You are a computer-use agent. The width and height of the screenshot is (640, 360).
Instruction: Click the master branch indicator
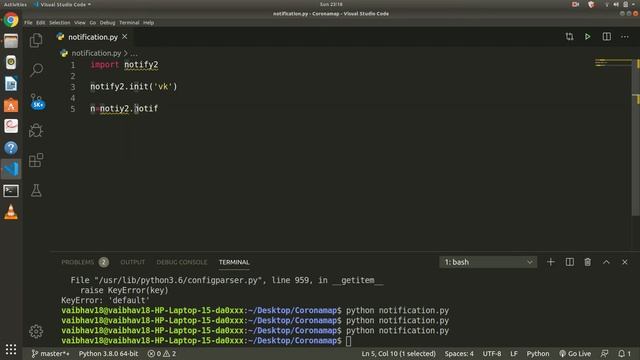coord(50,353)
